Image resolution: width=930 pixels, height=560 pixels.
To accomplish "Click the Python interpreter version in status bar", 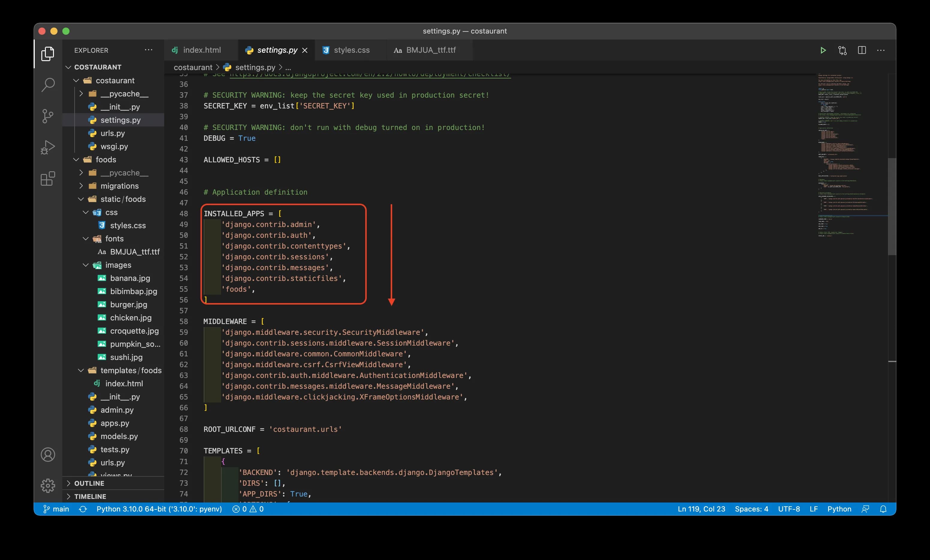I will 159,509.
